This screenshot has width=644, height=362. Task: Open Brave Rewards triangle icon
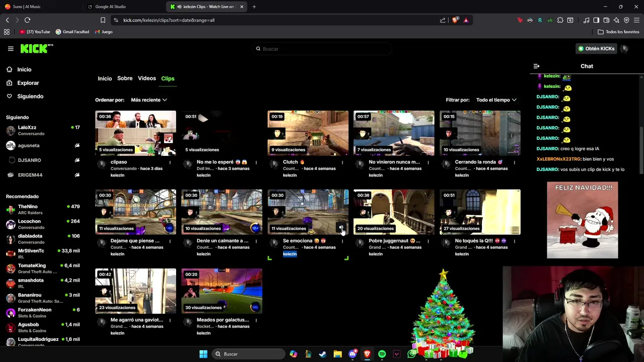[x=466, y=20]
